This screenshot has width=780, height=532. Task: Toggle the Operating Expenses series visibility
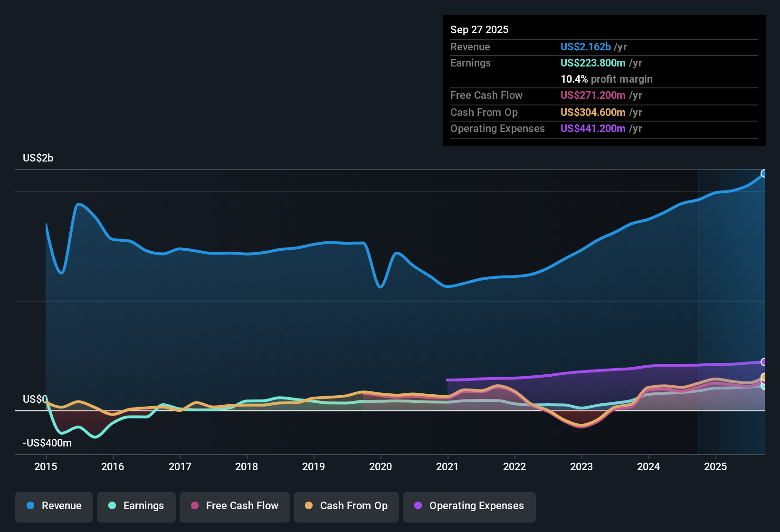469,506
